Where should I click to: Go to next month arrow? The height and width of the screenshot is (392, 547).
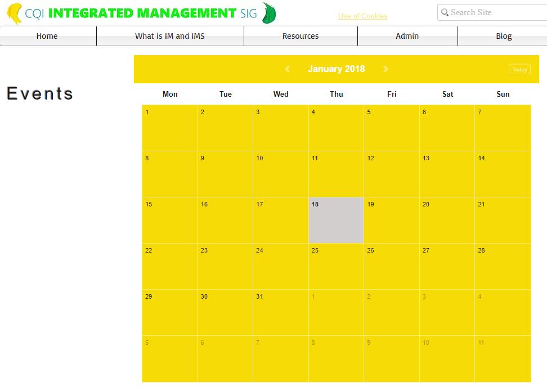coord(385,69)
